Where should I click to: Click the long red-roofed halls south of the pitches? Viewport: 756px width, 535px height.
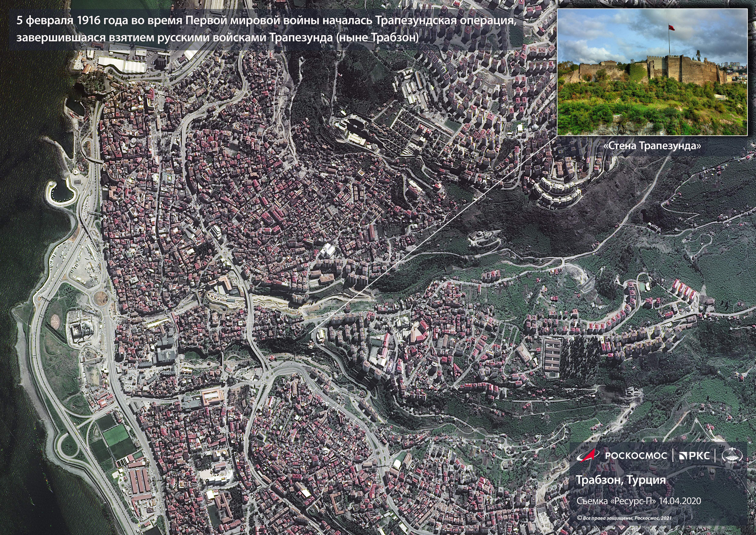(140, 481)
